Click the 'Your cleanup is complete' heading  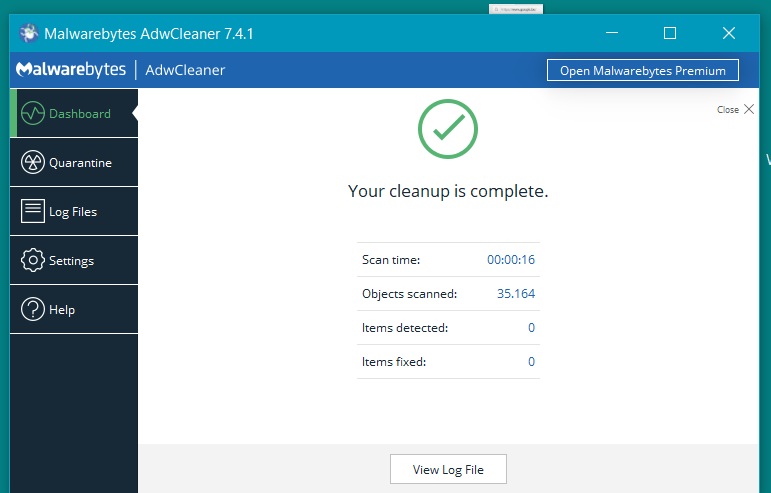[x=447, y=191]
